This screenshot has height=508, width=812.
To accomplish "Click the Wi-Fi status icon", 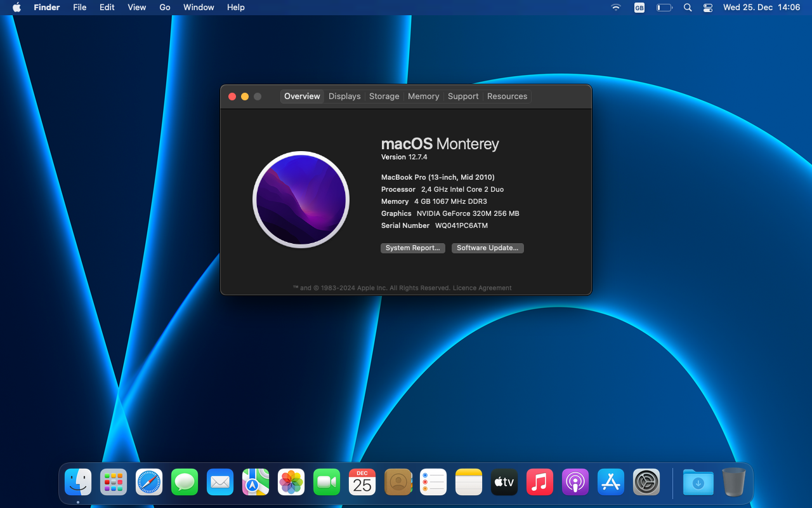I will point(615,8).
